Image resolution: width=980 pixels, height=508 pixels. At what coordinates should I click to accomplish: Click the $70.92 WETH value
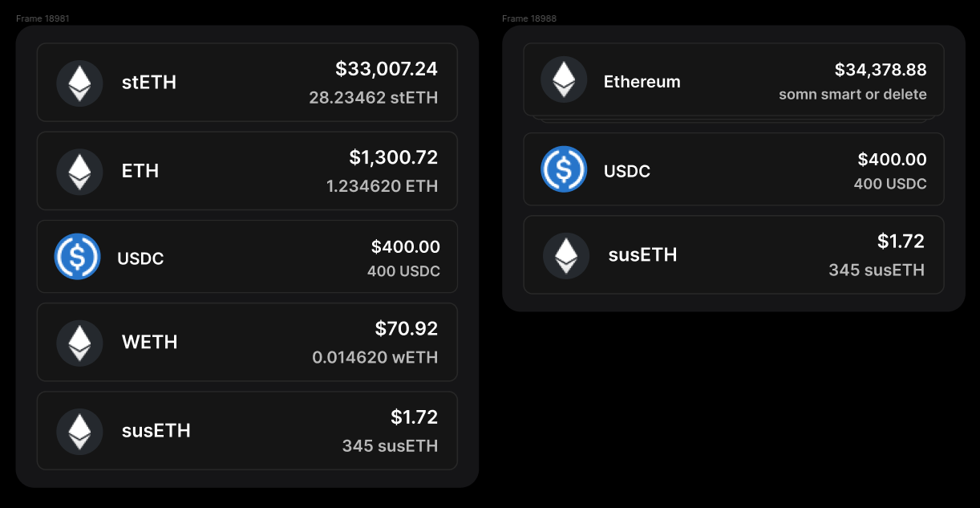407,328
